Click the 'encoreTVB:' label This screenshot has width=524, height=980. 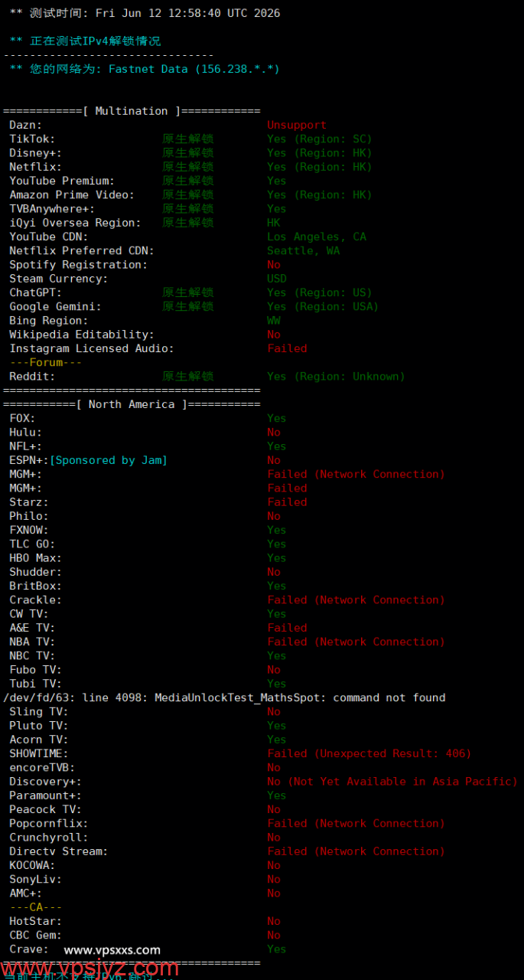(42, 767)
